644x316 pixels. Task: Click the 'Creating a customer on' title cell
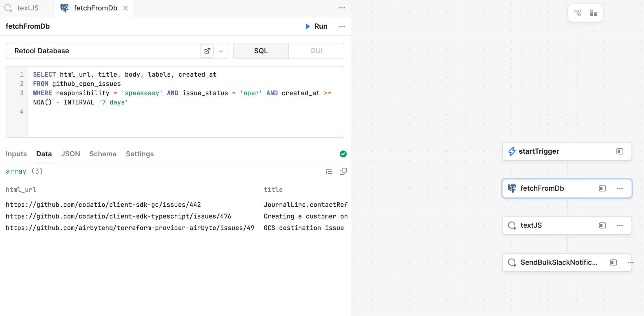(x=306, y=216)
